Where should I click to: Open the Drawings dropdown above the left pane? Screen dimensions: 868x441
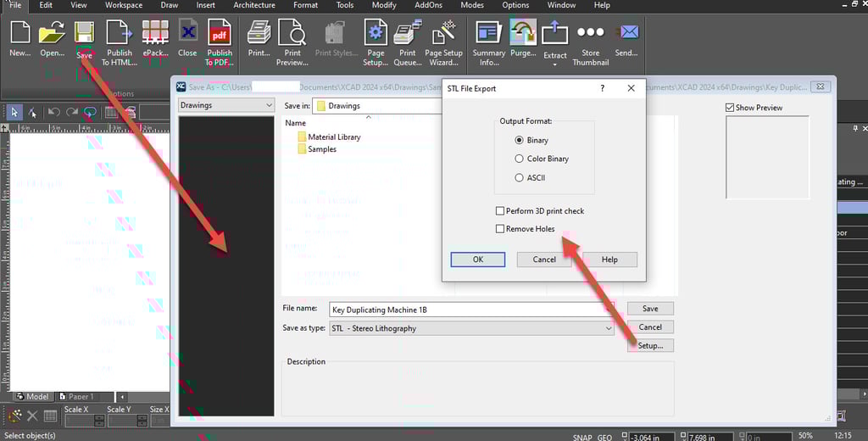pos(226,105)
